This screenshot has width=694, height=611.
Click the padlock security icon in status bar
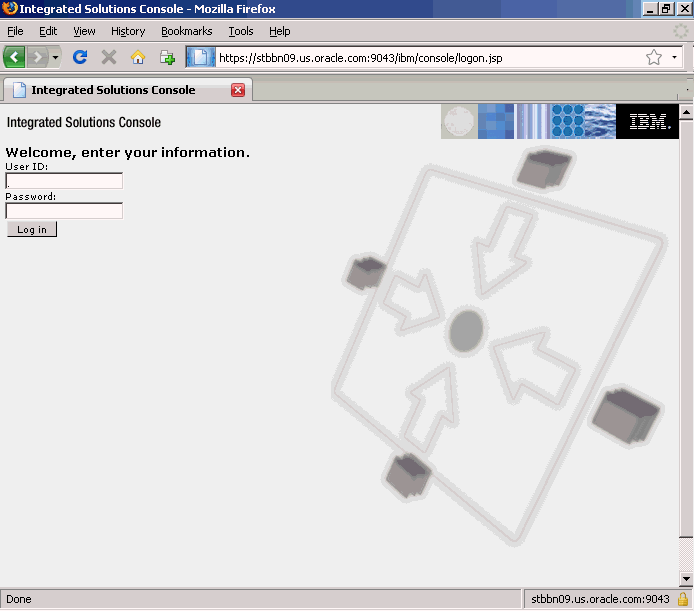[682, 599]
